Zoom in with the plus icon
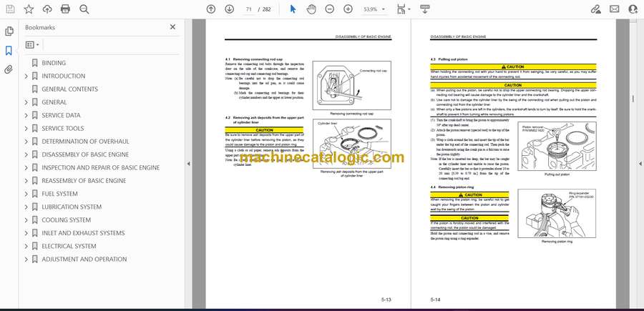 348,9
